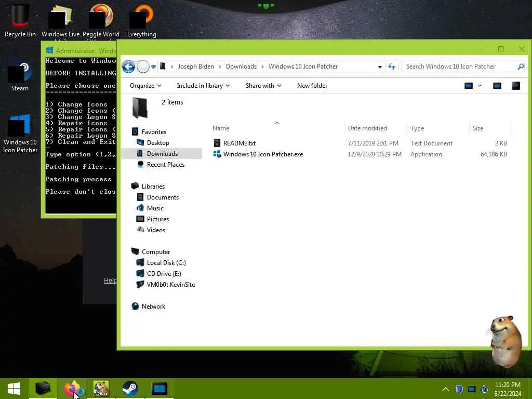Open the Recycle Bin desktop icon

pos(20,20)
